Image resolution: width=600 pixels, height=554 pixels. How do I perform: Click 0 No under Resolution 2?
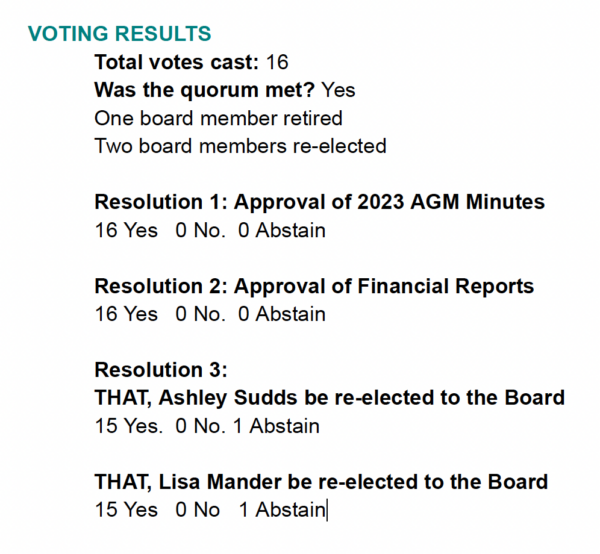point(200,314)
